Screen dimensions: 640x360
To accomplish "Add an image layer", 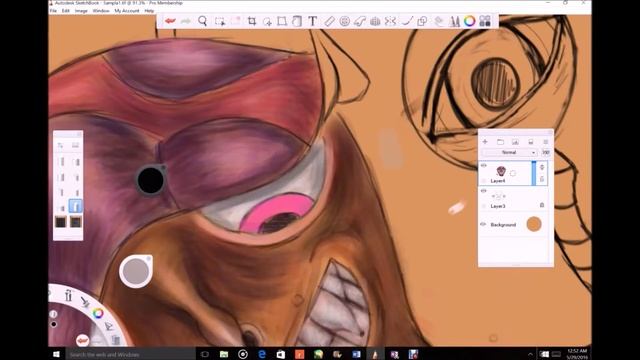I will tap(515, 142).
